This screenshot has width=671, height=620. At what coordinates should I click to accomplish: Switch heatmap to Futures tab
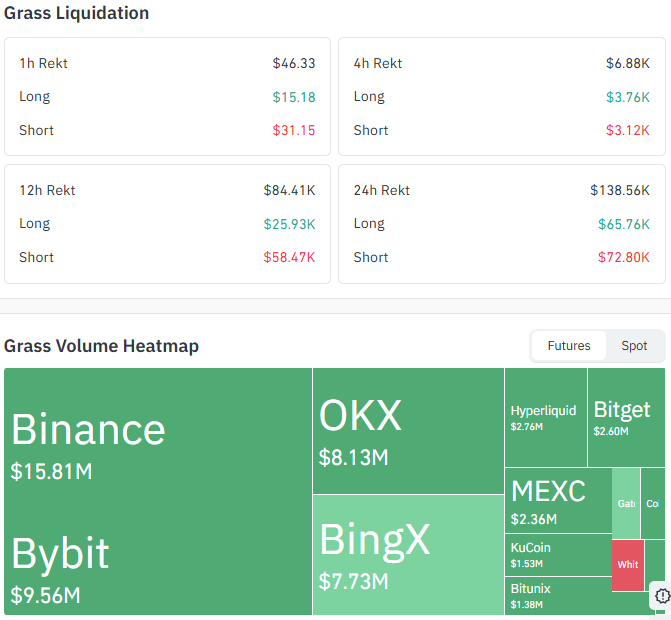569,346
